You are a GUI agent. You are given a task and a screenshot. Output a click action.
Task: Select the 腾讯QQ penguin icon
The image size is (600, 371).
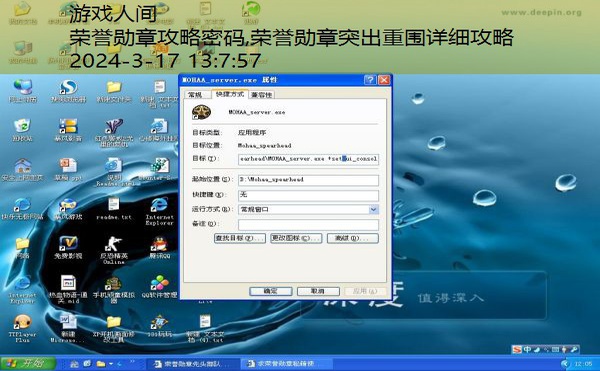click(x=159, y=248)
